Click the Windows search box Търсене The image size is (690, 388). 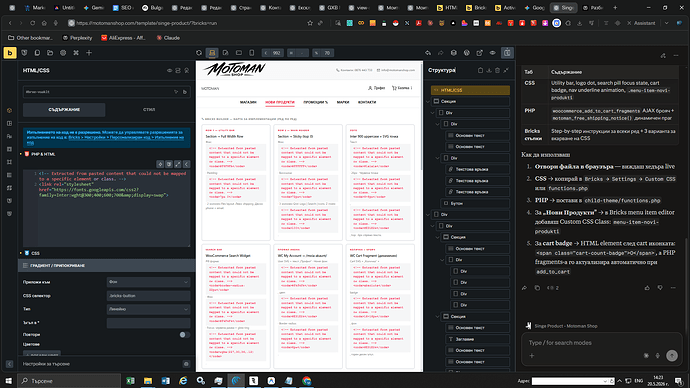pos(69,381)
